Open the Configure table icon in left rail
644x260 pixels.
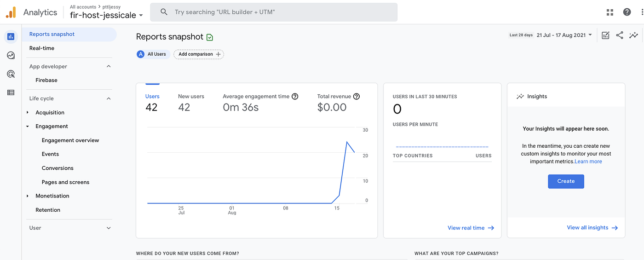pyautogui.click(x=11, y=92)
